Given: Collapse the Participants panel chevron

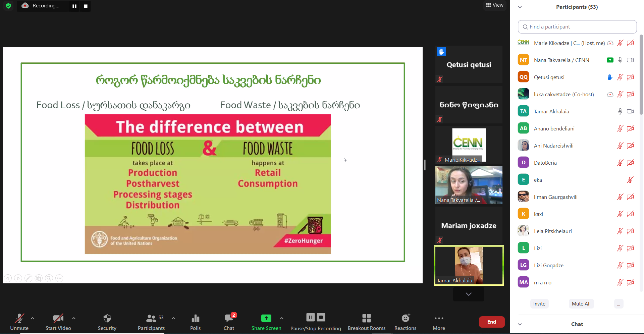Looking at the screenshot, I should 520,7.
